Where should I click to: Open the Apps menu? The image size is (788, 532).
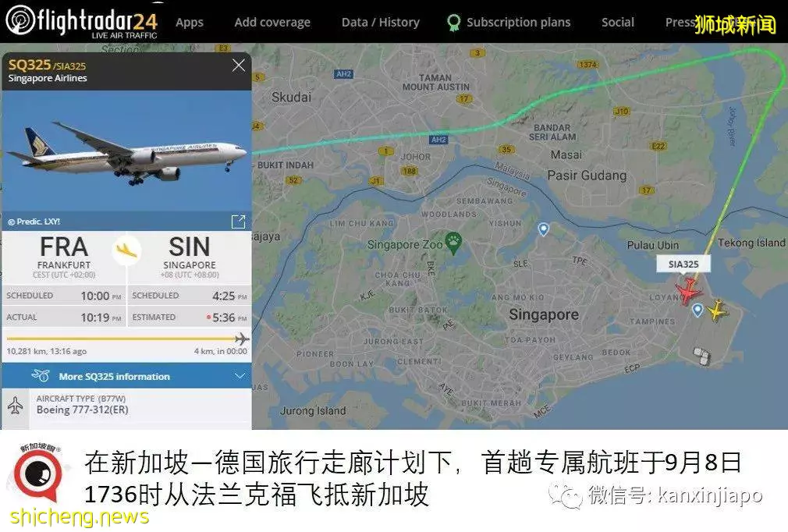[190, 22]
